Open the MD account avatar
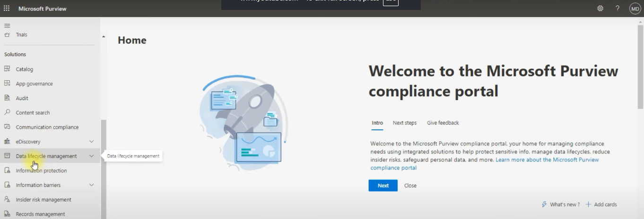 tap(635, 8)
